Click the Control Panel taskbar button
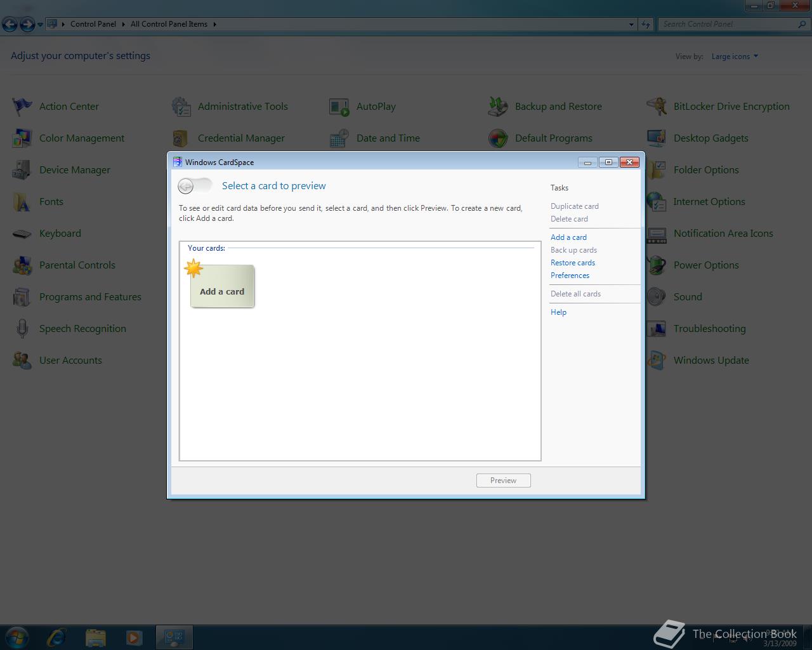 point(174,637)
